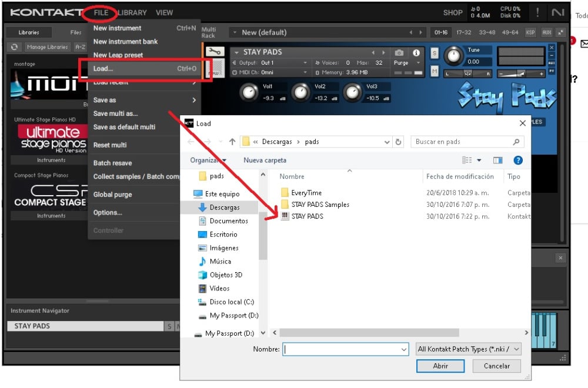588x388 pixels.
Task: Open the address bar history dropdown
Action: [x=387, y=142]
